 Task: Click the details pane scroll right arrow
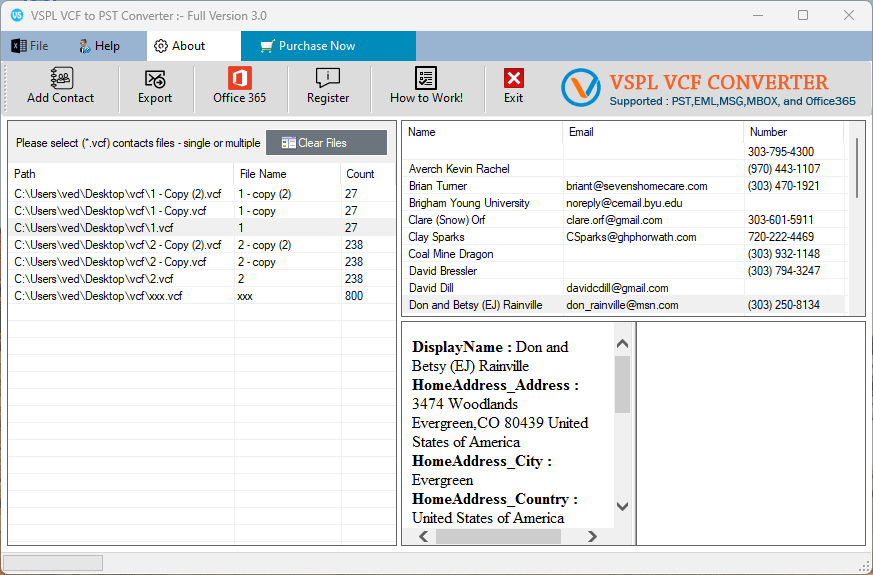(592, 536)
